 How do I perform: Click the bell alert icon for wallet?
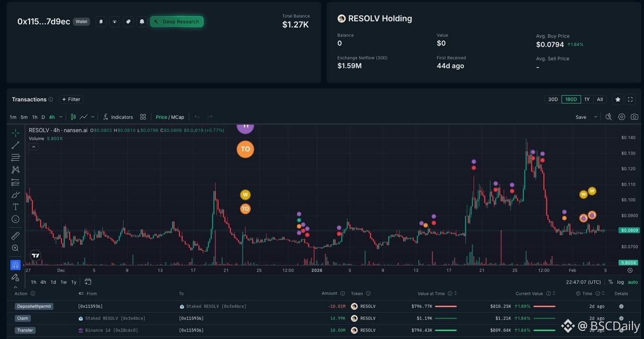142,22
